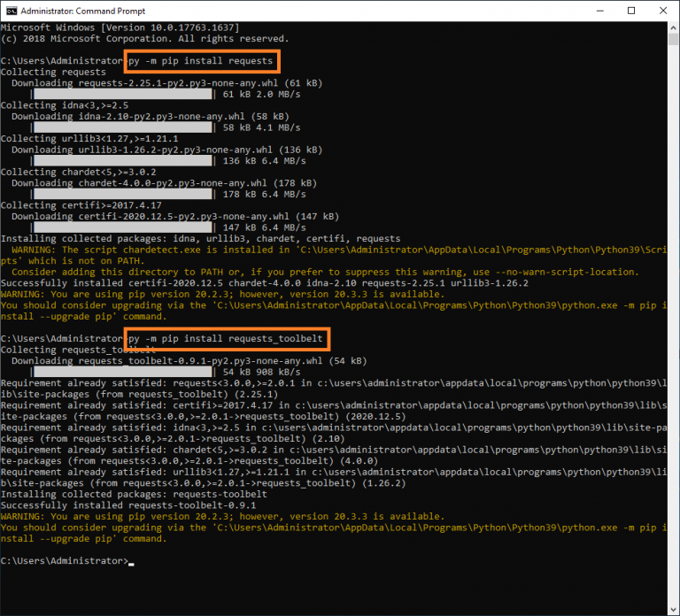Maximize the Command Prompt window
Image resolution: width=680 pixels, height=616 pixels.
point(631,11)
